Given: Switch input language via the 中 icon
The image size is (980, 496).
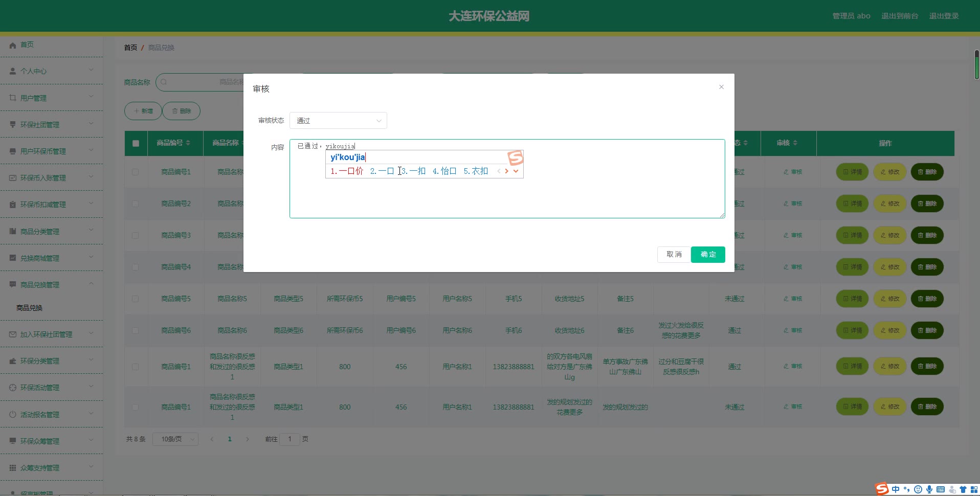Looking at the screenshot, I should (x=896, y=489).
